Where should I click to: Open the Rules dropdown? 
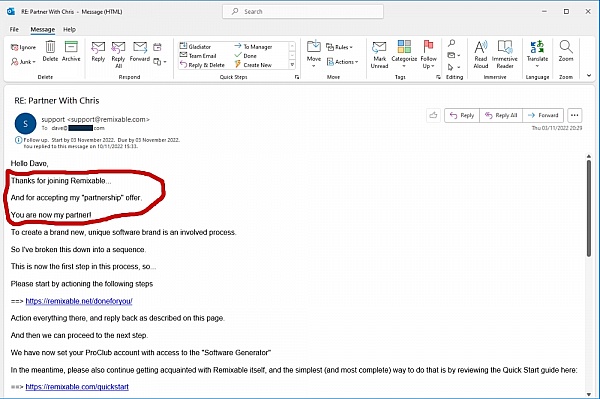tap(339, 47)
